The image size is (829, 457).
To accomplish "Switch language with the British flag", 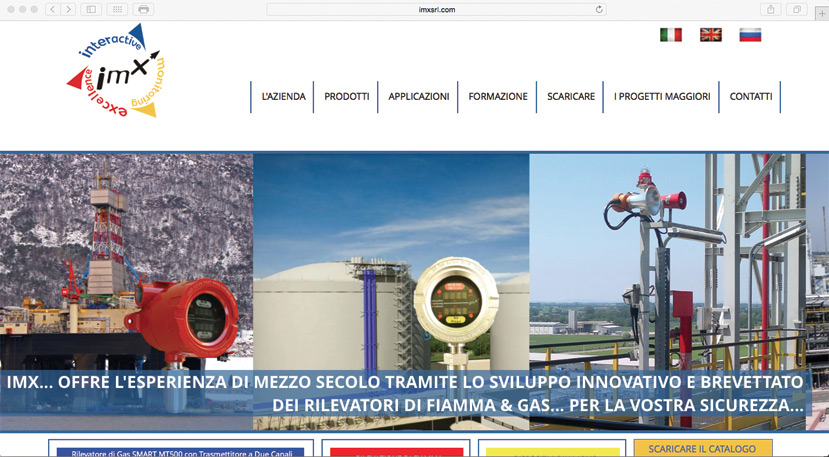I will point(710,35).
